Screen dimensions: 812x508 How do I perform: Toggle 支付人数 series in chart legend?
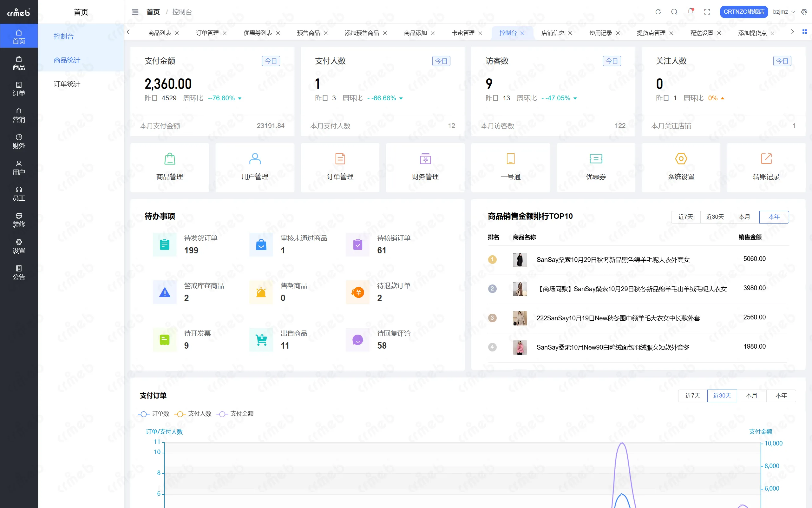click(193, 414)
